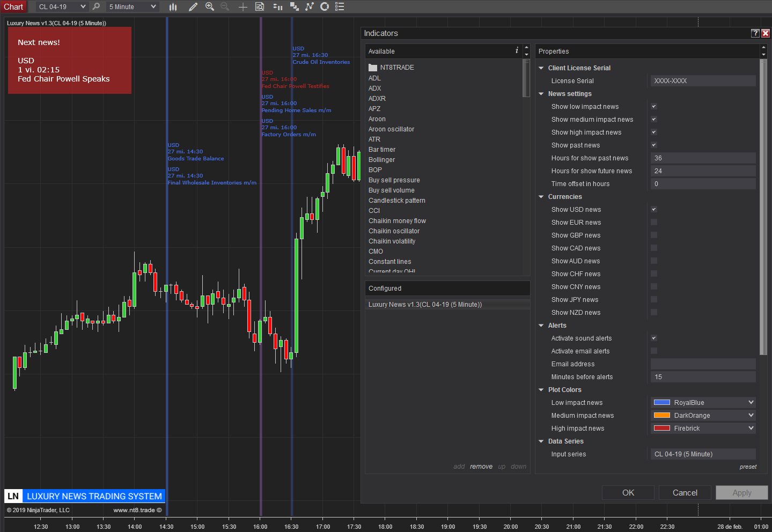Screen dimensions: 772x532
Task: Collapse the Plot Colors section
Action: [541, 390]
